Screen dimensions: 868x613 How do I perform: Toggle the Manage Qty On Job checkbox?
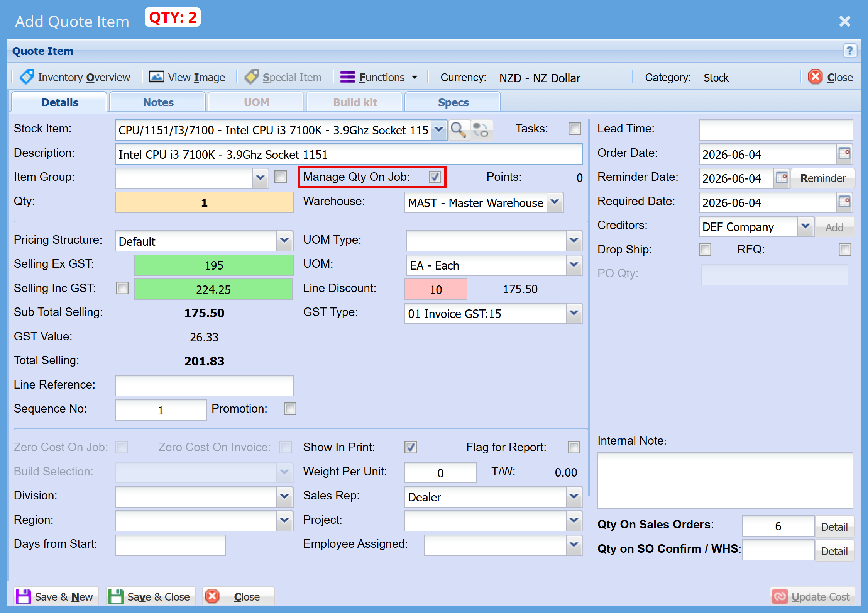(435, 177)
